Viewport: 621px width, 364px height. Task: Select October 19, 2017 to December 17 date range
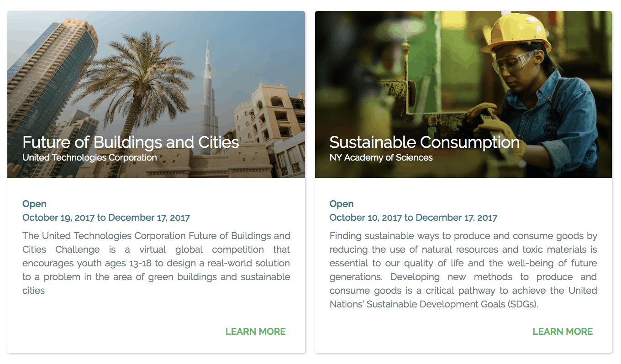pos(106,218)
